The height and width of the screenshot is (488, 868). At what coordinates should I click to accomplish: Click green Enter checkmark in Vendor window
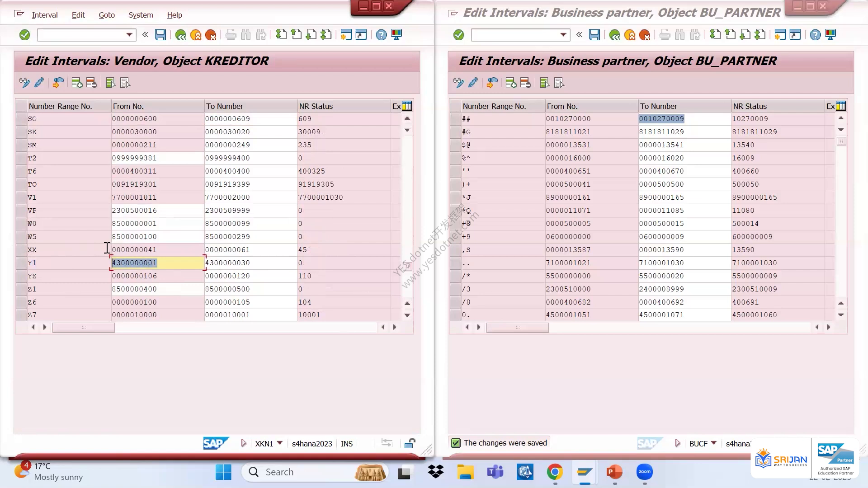25,35
